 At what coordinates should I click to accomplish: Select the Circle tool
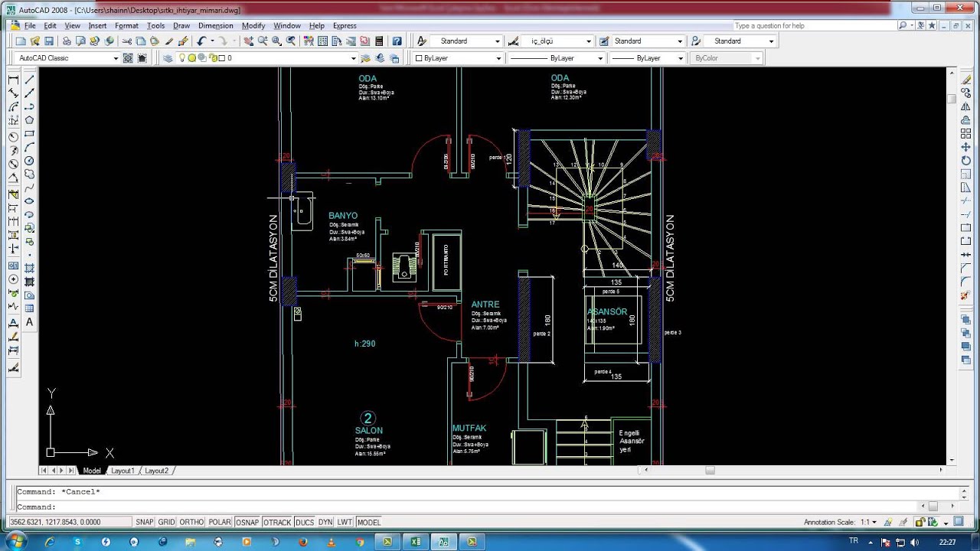tap(29, 161)
